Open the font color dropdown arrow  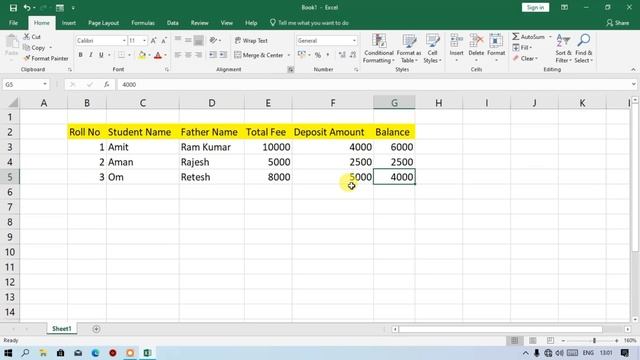pos(165,55)
